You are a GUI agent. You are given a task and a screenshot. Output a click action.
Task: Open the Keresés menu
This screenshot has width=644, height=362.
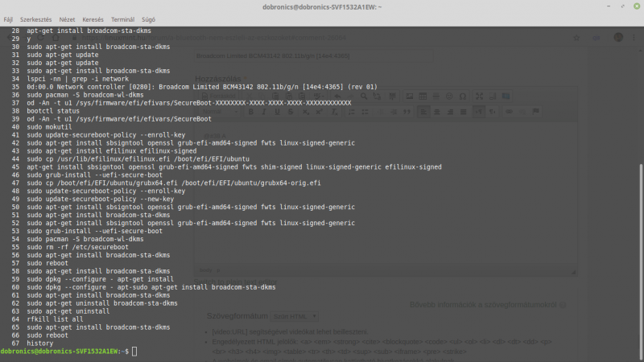[x=93, y=19]
